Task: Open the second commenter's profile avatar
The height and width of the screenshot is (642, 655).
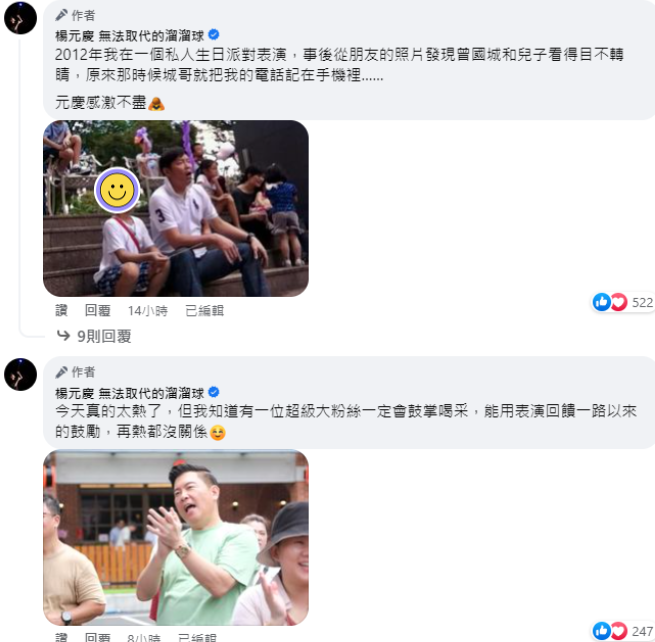Action: 20,374
